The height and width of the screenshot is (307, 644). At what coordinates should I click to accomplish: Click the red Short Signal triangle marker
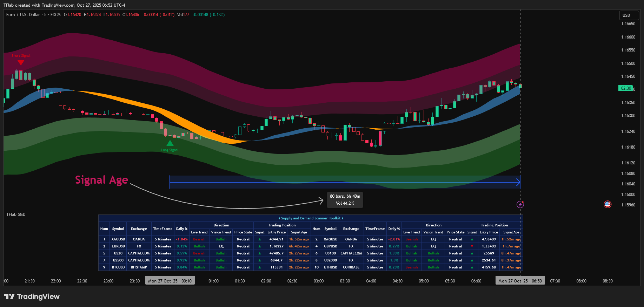(21, 62)
